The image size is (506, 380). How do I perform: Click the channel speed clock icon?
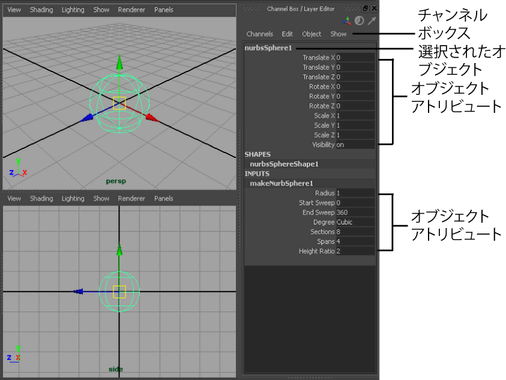point(359,21)
